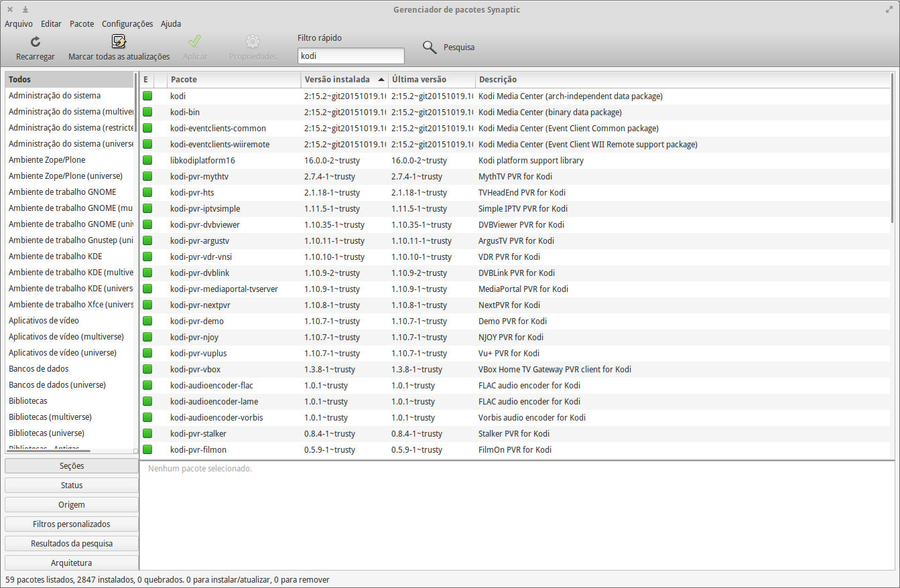Open the Pacote menu
Image resolution: width=900 pixels, height=588 pixels.
(82, 23)
